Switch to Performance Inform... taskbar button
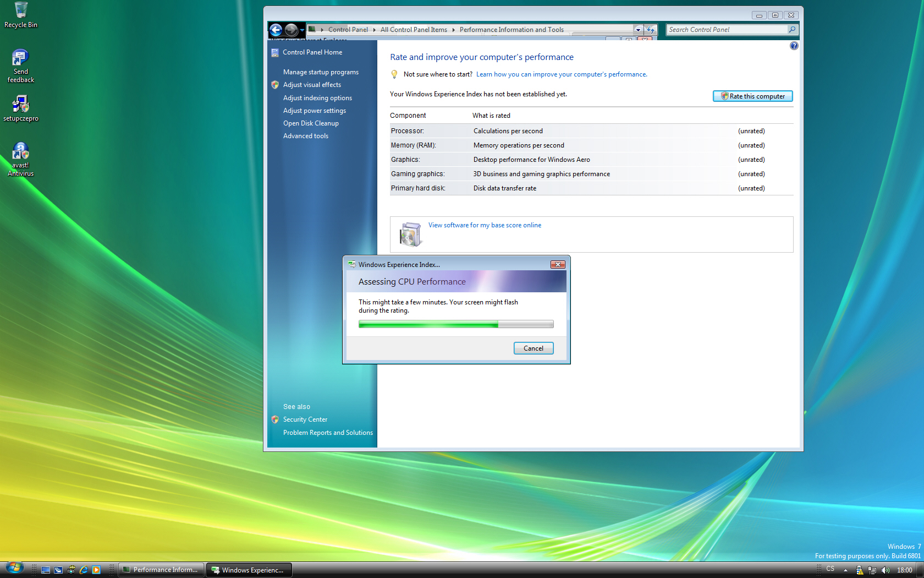Screen dimensions: 924x578 [161, 570]
